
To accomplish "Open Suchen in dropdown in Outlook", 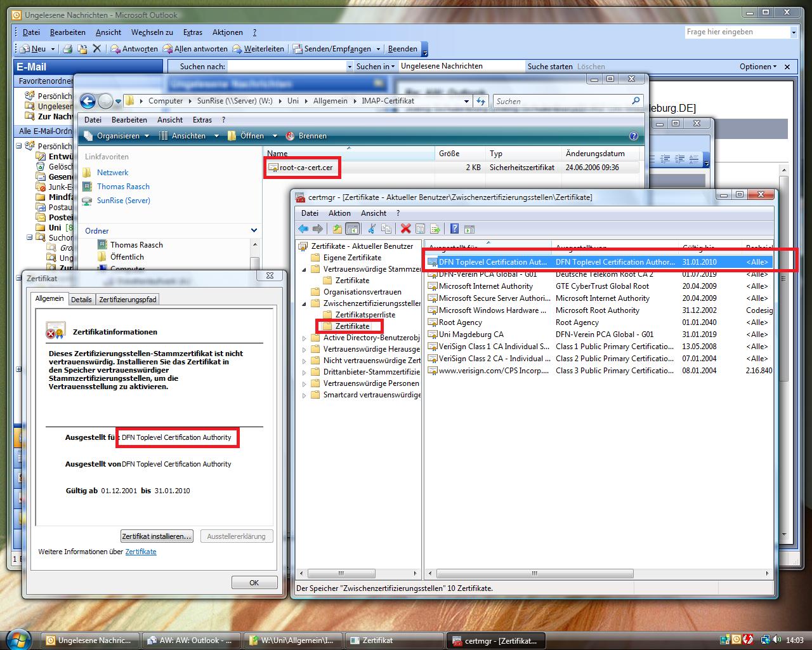I will click(x=376, y=67).
